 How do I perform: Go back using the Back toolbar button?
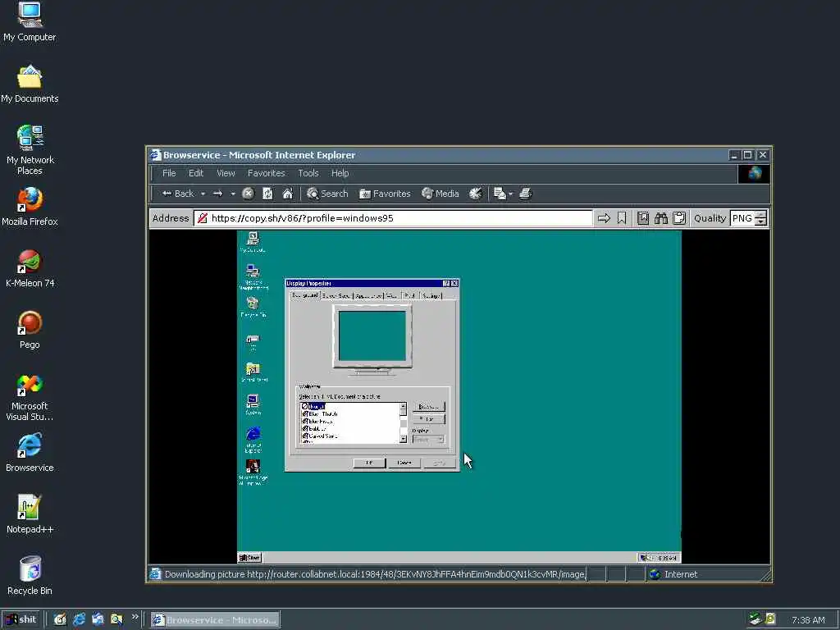pos(177,194)
